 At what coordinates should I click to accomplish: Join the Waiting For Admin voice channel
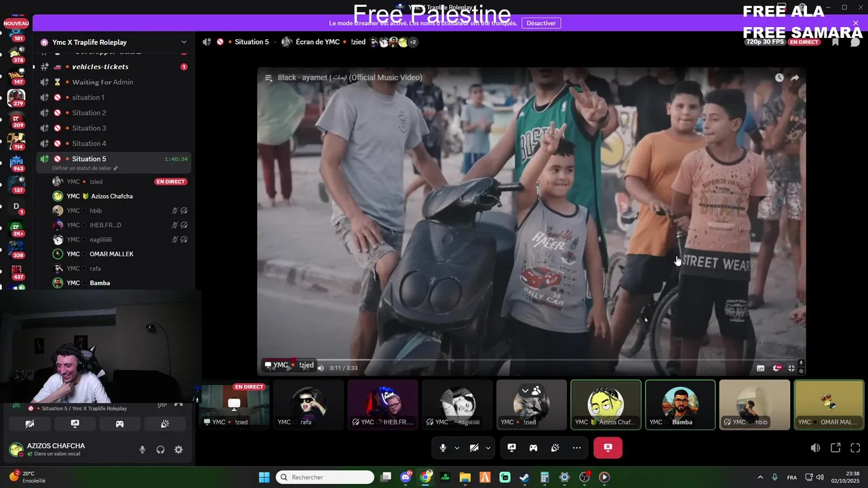tap(114, 82)
